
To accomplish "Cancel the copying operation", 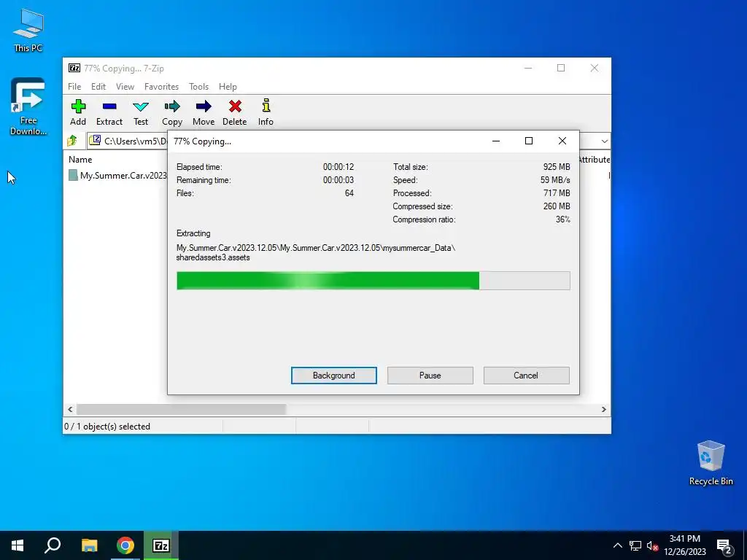I will click(x=526, y=376).
